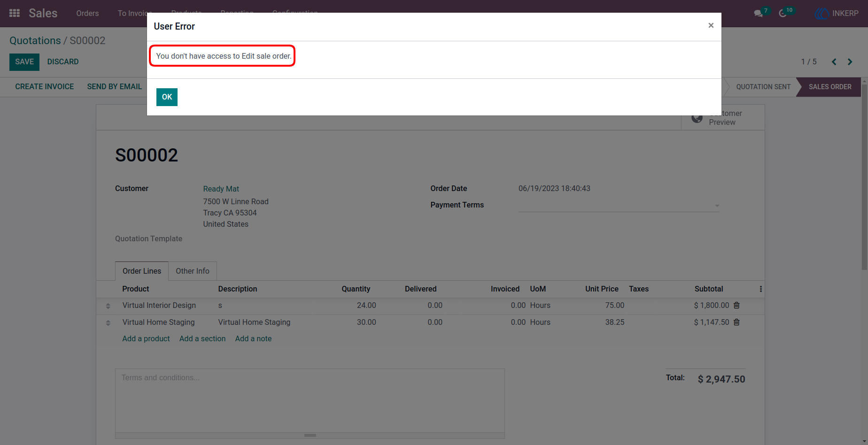Click SEND BY EMAIL button
The height and width of the screenshot is (445, 868).
click(x=115, y=87)
